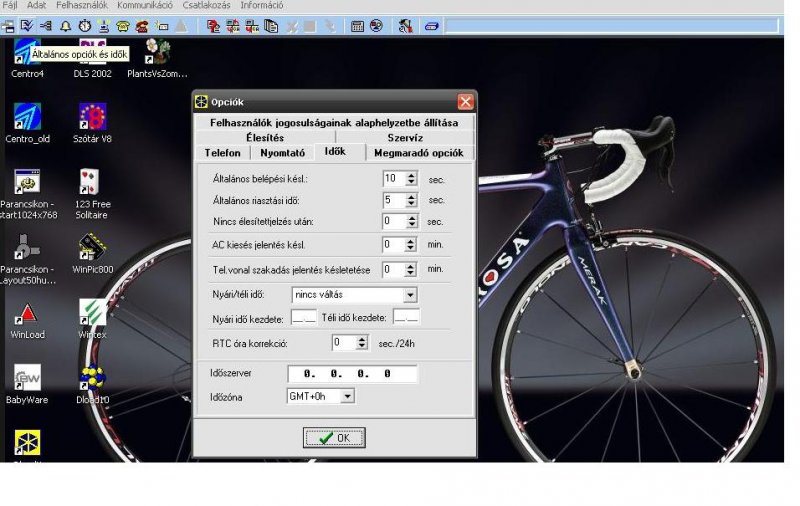This screenshot has height=506, width=800.
Task: Click the red question-mark computer toolbar icon
Action: [213, 26]
